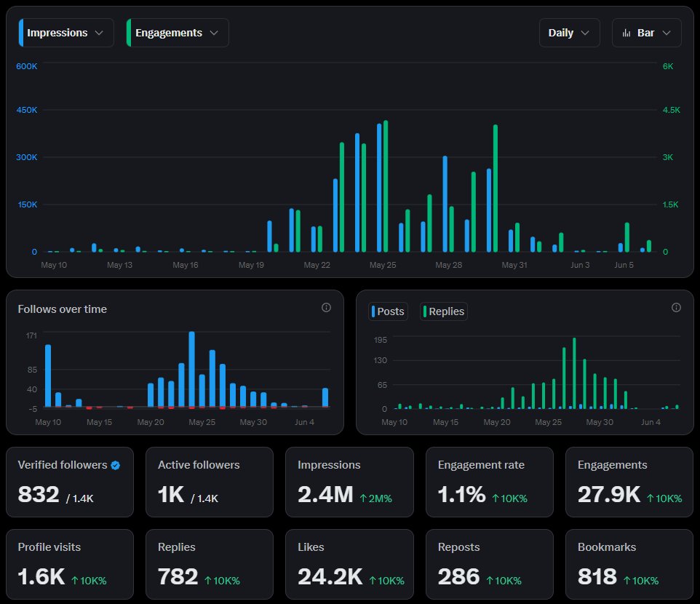Image resolution: width=700 pixels, height=604 pixels.
Task: Open info icon on Posts and Replies chart
Action: (676, 307)
